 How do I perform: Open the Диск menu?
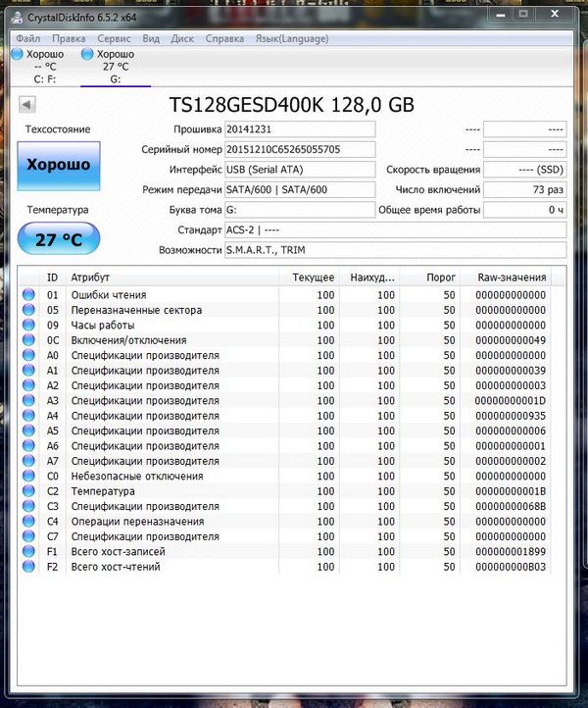coord(182,38)
